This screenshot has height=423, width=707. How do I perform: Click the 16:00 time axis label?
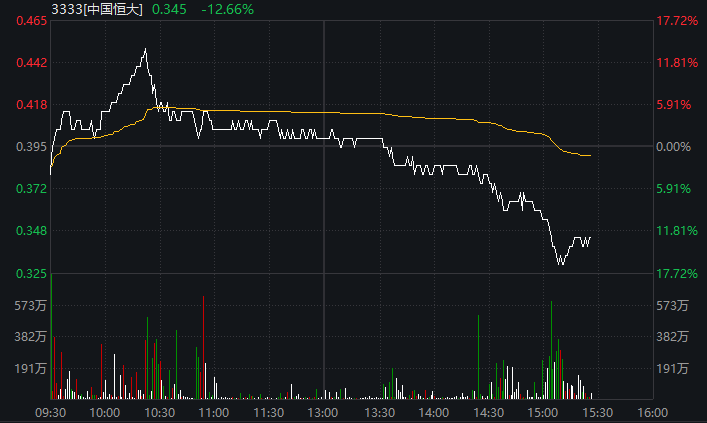[x=653, y=413]
